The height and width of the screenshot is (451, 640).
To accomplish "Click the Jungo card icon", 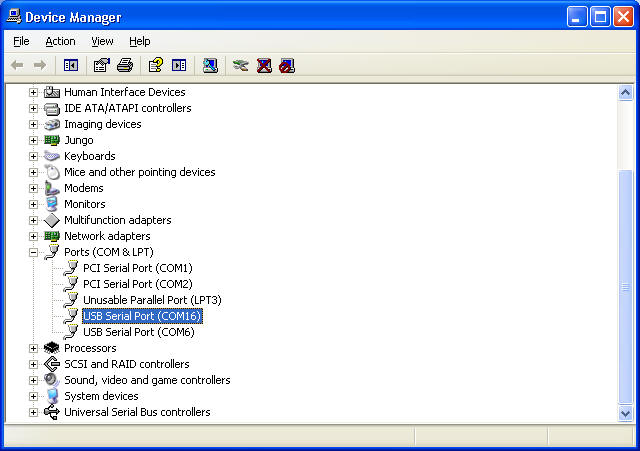I will pos(52,140).
